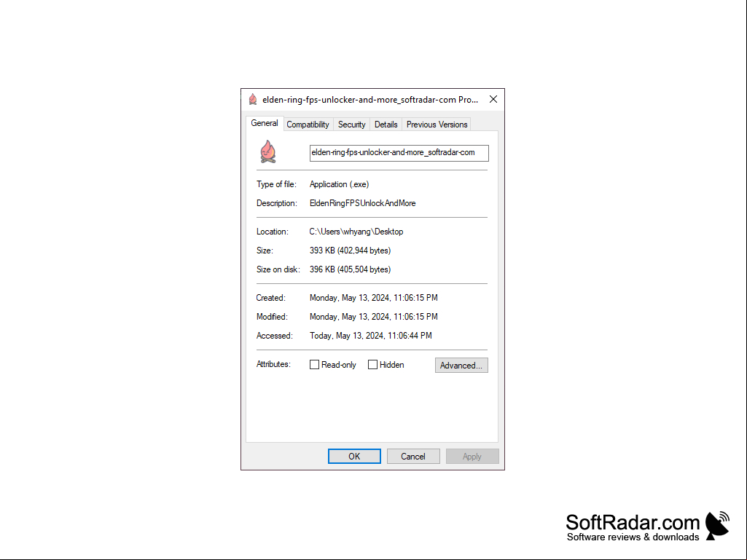Open the Previous Versions tab
This screenshot has width=747, height=560.
coord(437,125)
